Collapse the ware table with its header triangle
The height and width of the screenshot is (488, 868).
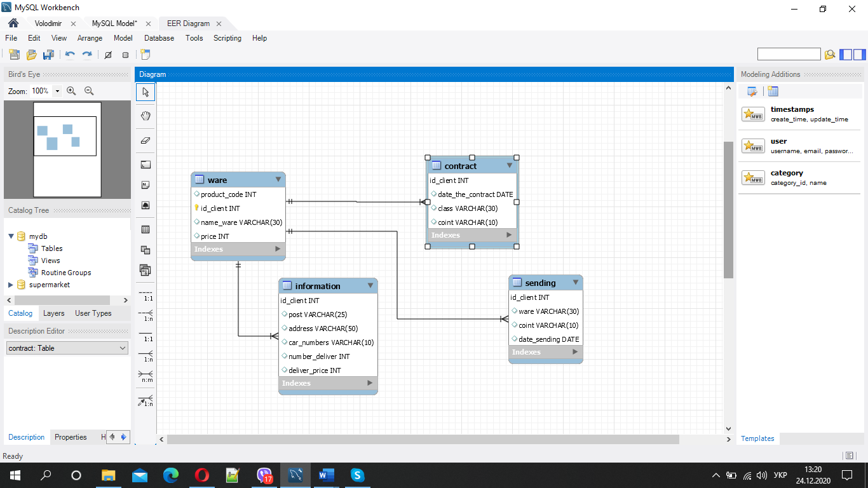(278, 180)
